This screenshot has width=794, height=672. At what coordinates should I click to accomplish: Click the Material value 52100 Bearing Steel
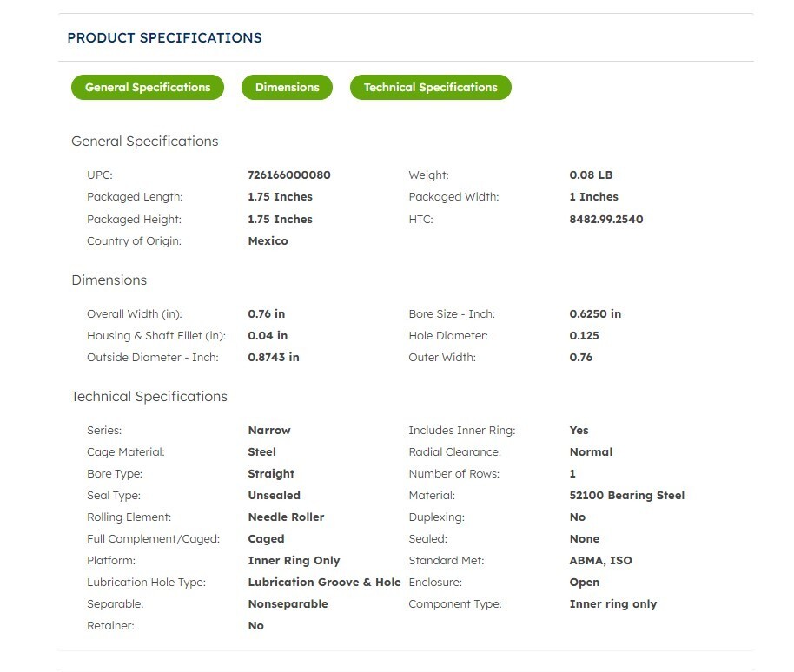tap(627, 496)
